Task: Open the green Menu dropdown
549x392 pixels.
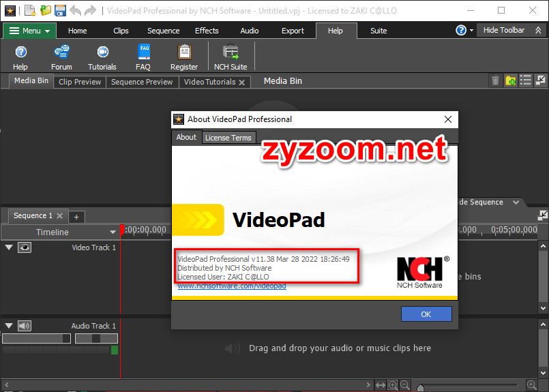Action: (30, 31)
